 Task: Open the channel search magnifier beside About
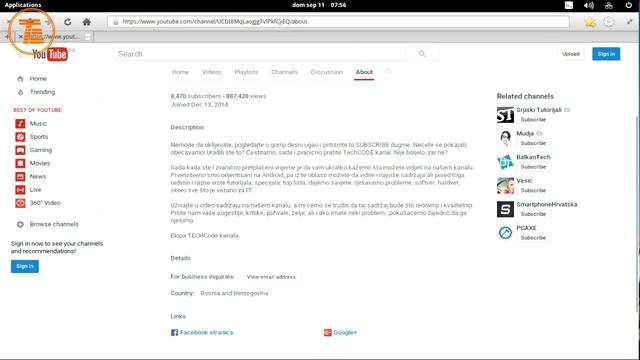tap(389, 71)
